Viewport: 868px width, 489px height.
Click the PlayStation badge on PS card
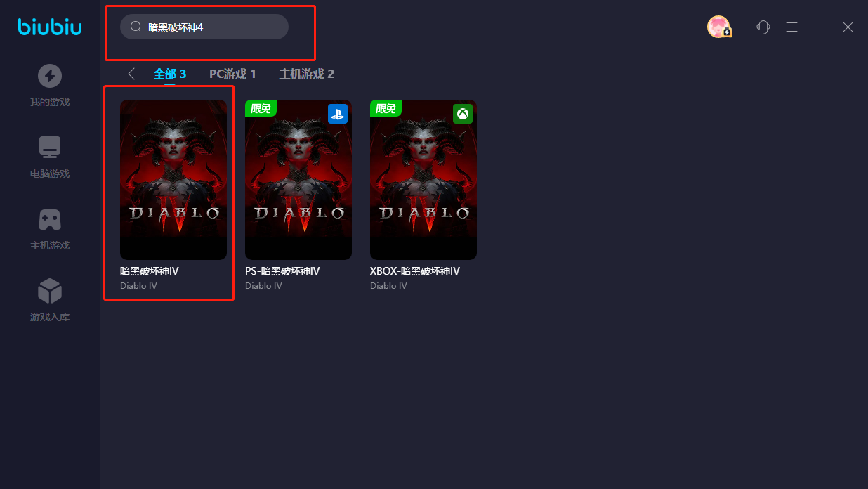tap(338, 114)
